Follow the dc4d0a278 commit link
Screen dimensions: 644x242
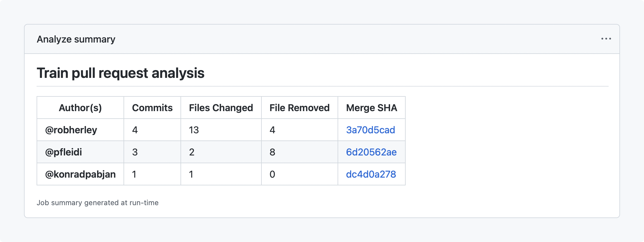(x=371, y=174)
